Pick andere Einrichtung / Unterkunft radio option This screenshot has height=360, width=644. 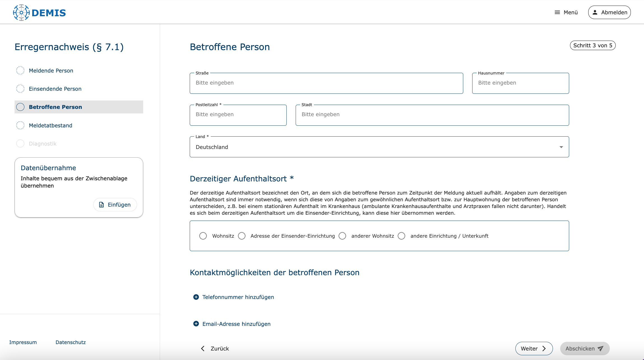click(402, 236)
